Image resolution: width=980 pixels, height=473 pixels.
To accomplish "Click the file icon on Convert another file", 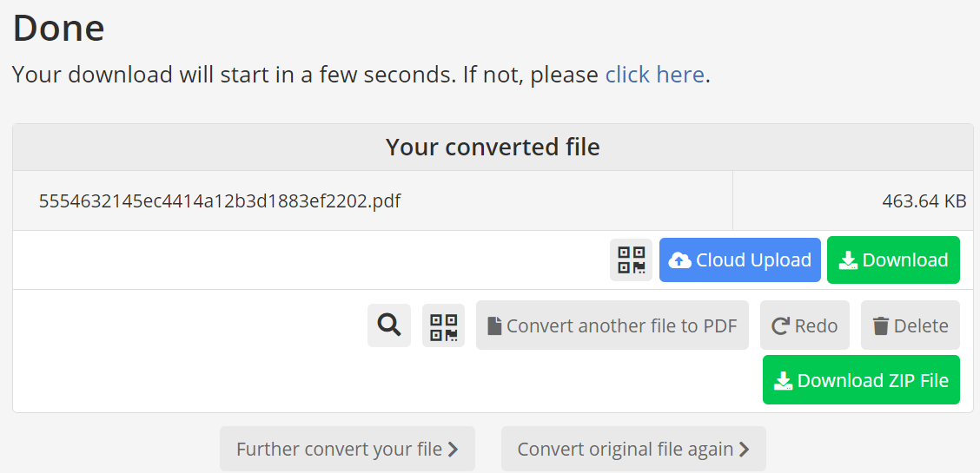I will [x=494, y=326].
